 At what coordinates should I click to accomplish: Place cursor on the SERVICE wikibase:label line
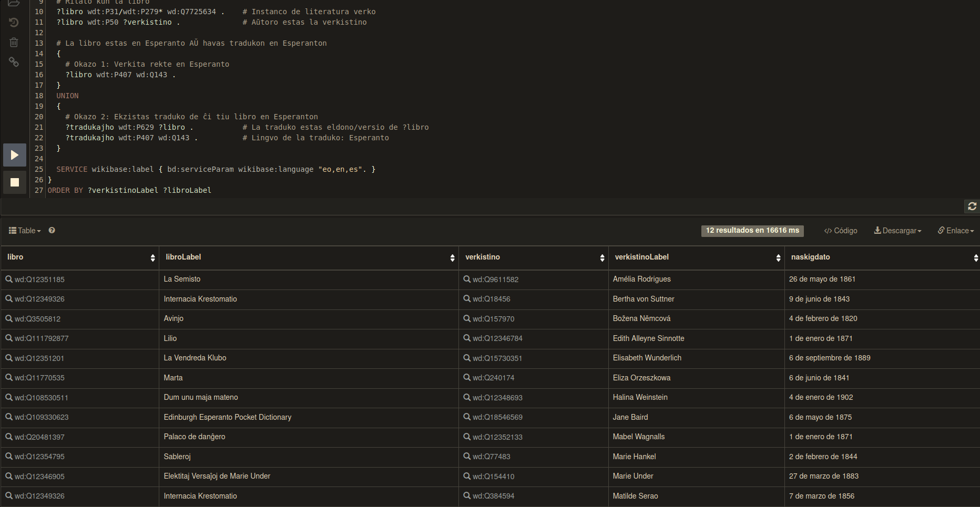[x=216, y=169]
